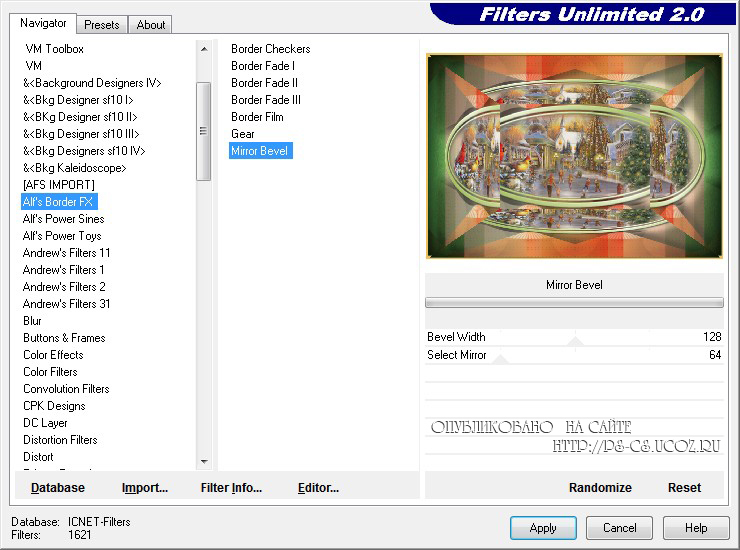Click the Select Mirror value 64

pos(715,355)
